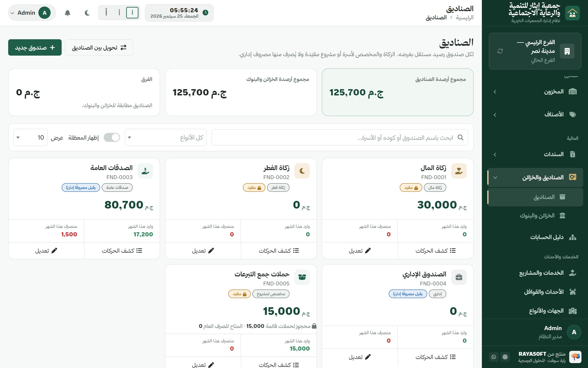
Task: Open الجهات والأنواع sidebar item
Action: [535, 311]
